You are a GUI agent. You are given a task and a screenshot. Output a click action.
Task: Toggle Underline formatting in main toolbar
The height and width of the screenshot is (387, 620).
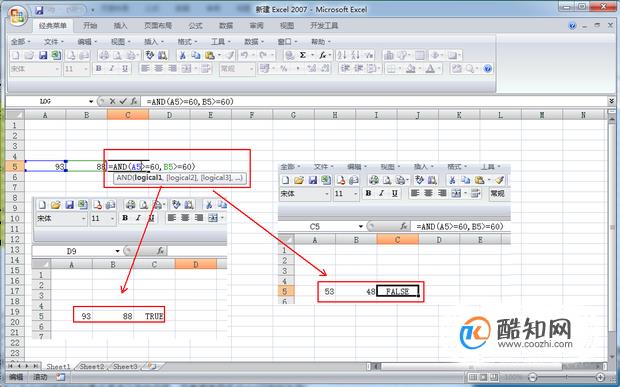[x=125, y=69]
